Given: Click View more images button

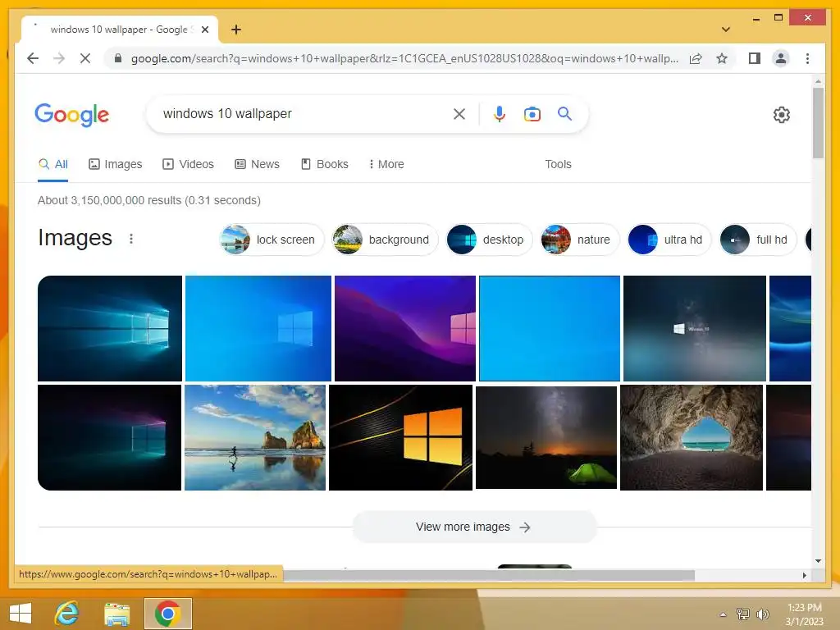Looking at the screenshot, I should pyautogui.click(x=474, y=527).
